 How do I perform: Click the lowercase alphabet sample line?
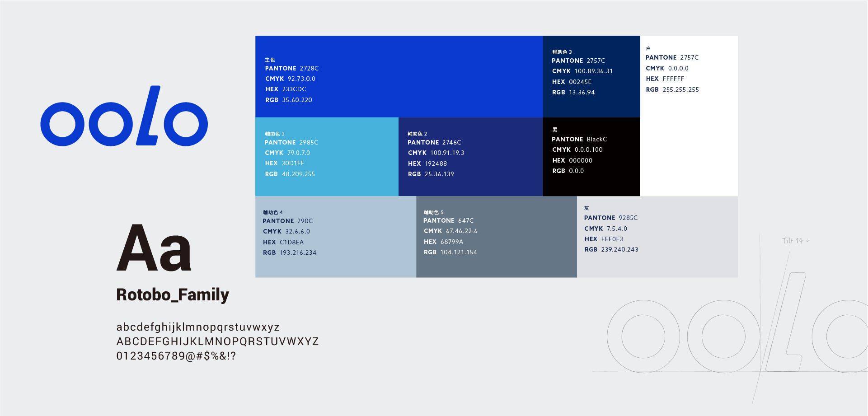pos(198,327)
